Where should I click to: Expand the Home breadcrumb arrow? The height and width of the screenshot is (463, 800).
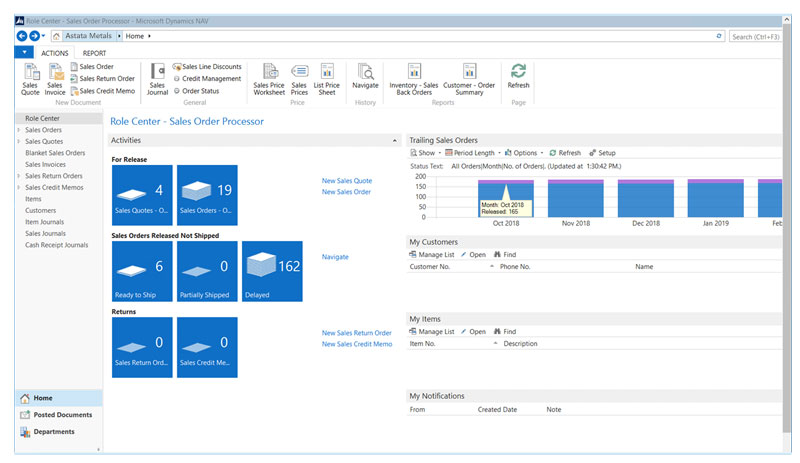click(149, 36)
